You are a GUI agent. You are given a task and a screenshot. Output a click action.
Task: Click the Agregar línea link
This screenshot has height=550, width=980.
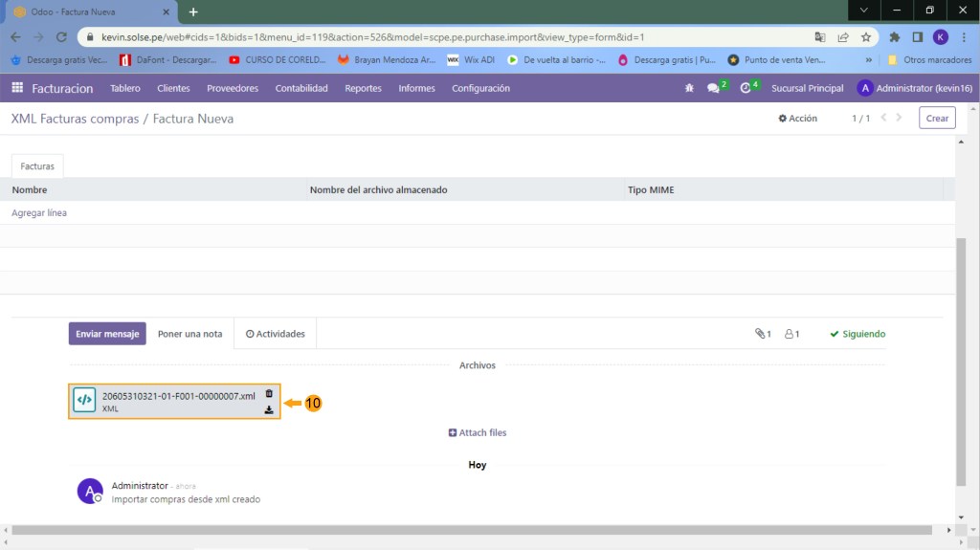(39, 213)
